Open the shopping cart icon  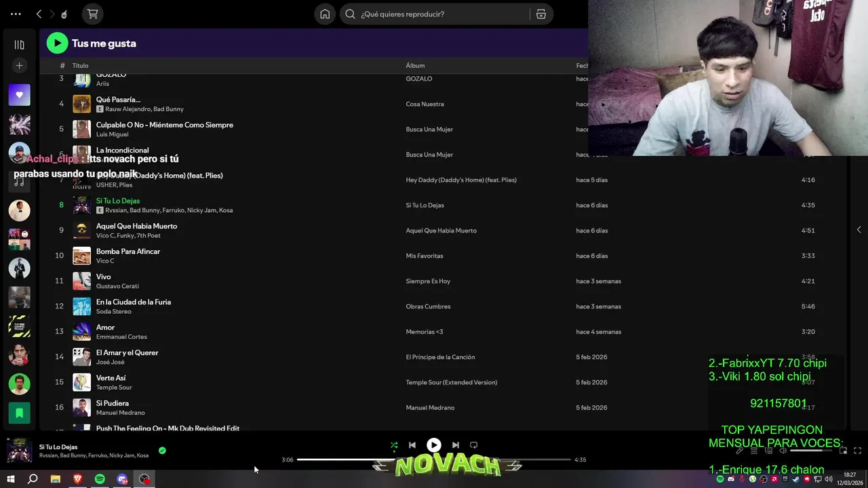(x=93, y=14)
